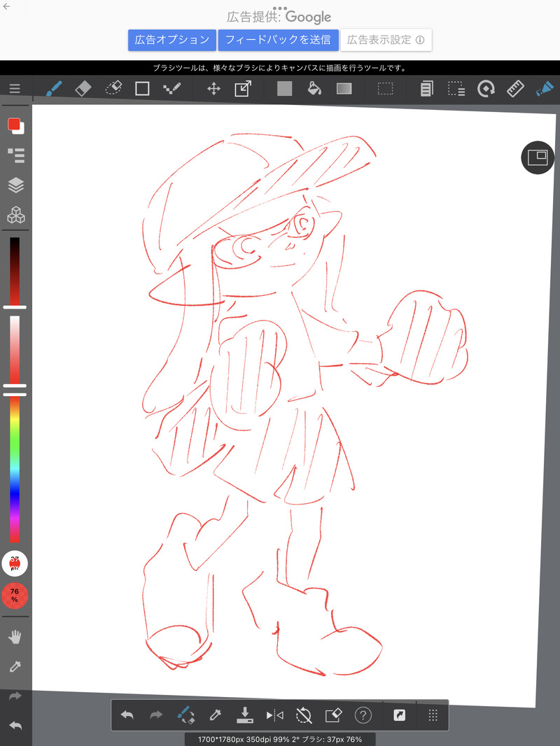
Task: Redo using the bottom toolbar arrow
Action: click(156, 715)
